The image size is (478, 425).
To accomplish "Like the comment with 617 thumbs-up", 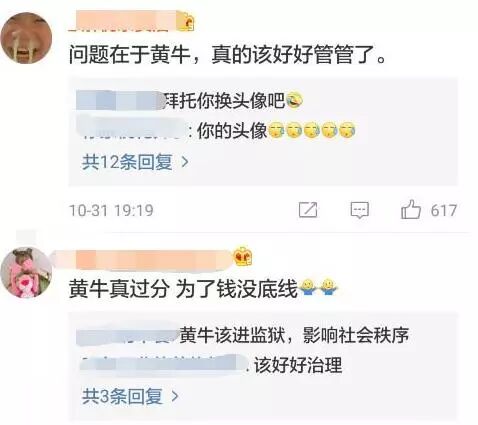I will [x=411, y=209].
